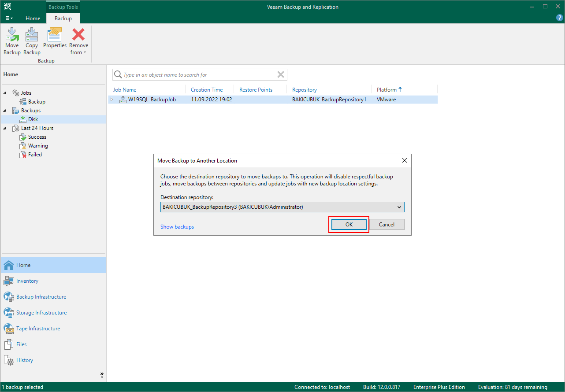Click the VMware platform cell
Screen dimensions: 565x392
point(386,100)
